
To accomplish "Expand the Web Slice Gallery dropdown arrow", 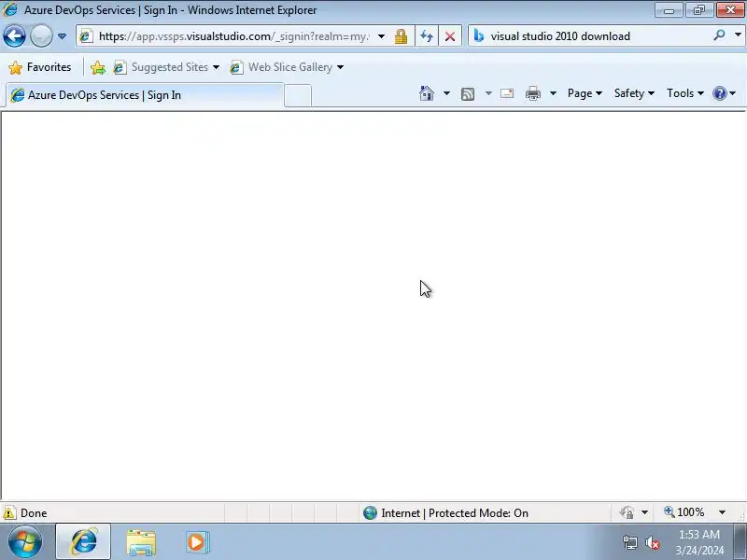I will [x=340, y=67].
